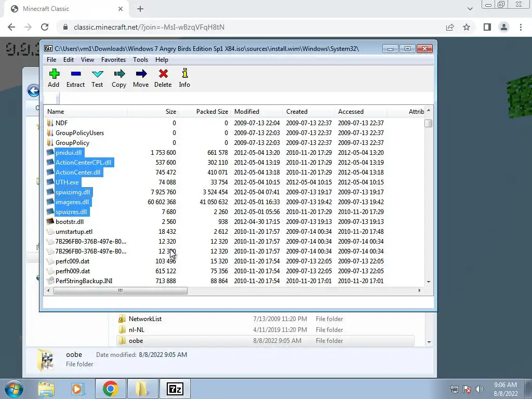
Task: Click the network tray icon
Action: click(454, 389)
